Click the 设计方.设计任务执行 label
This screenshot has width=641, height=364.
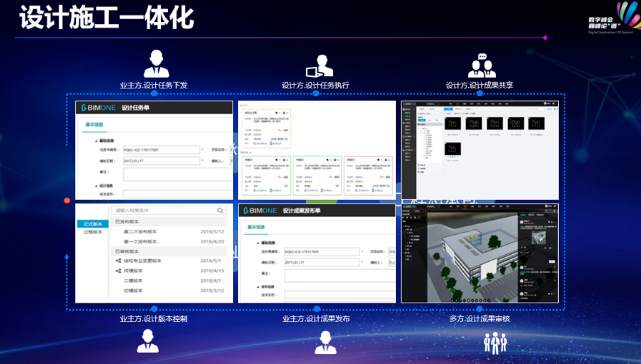point(316,85)
